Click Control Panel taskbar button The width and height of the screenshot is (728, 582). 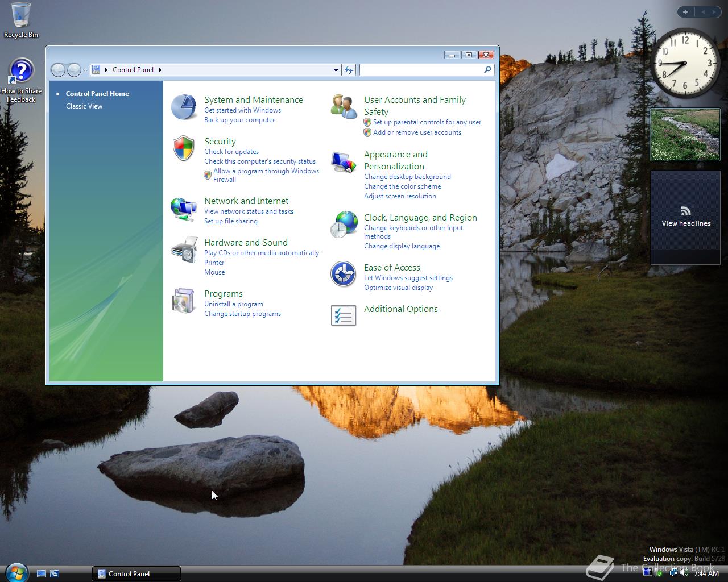(136, 574)
